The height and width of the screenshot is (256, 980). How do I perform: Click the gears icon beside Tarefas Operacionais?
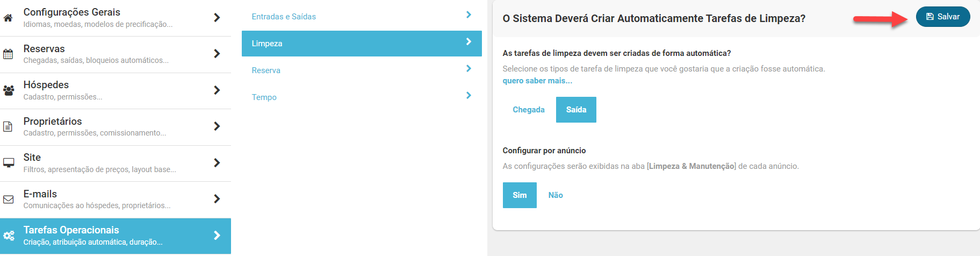tap(9, 236)
